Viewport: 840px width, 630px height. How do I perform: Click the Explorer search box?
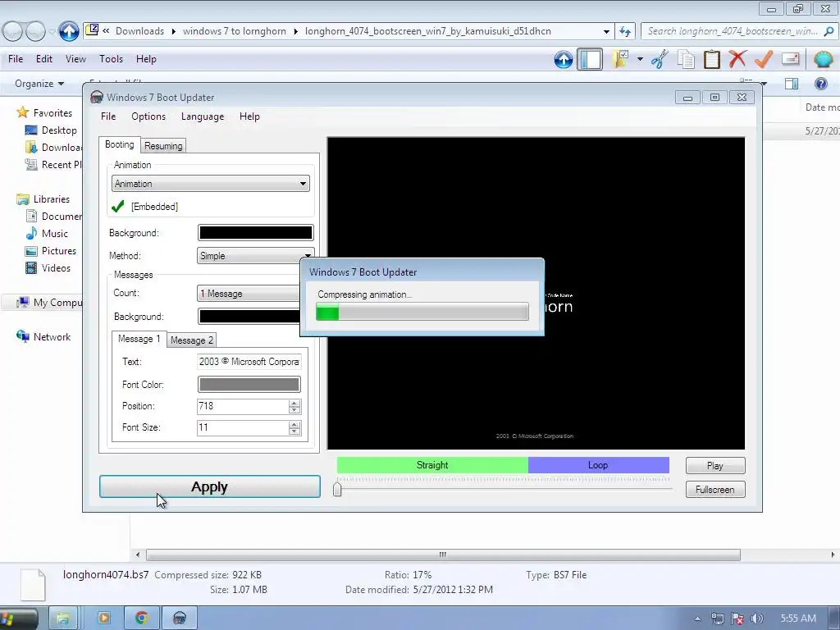point(739,31)
